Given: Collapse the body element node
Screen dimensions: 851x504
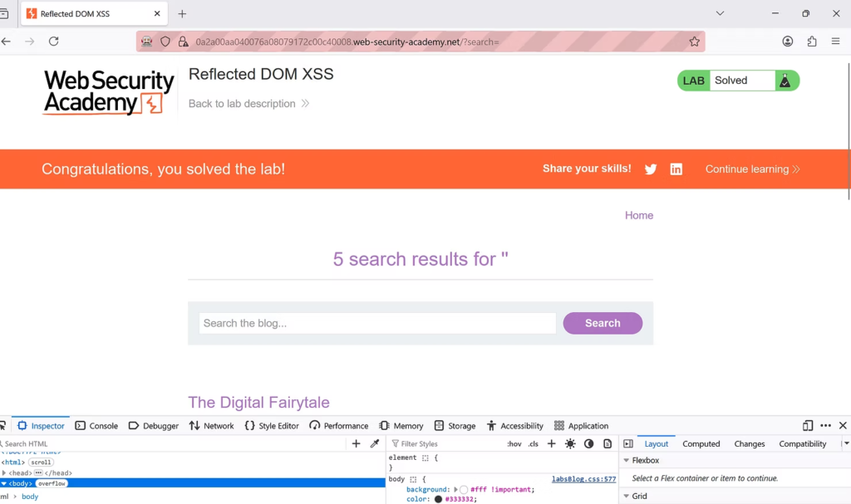Looking at the screenshot, I should (4, 483).
